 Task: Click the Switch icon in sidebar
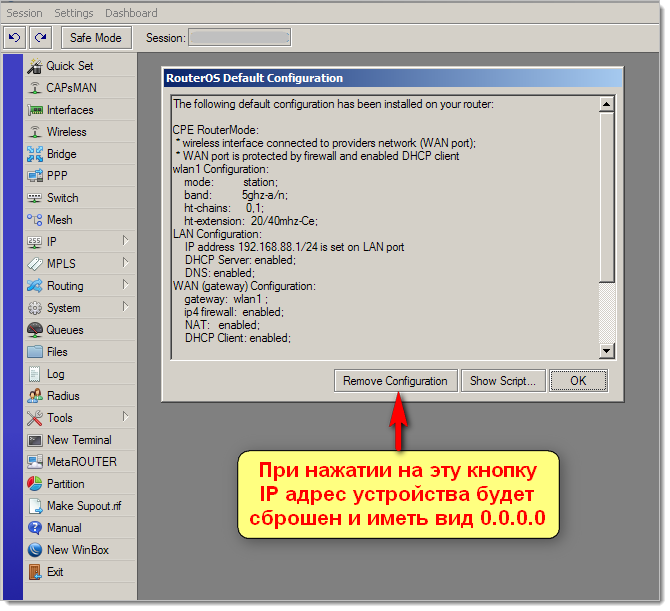(35, 198)
